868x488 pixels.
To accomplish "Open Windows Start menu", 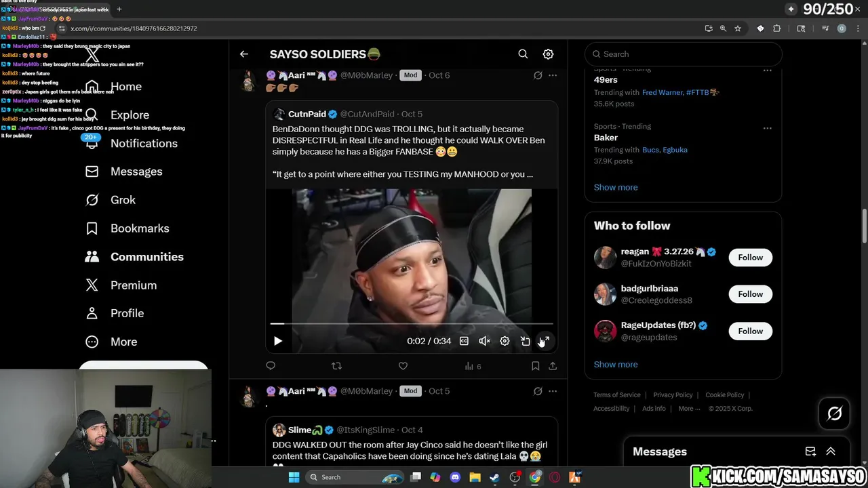I will pyautogui.click(x=294, y=477).
